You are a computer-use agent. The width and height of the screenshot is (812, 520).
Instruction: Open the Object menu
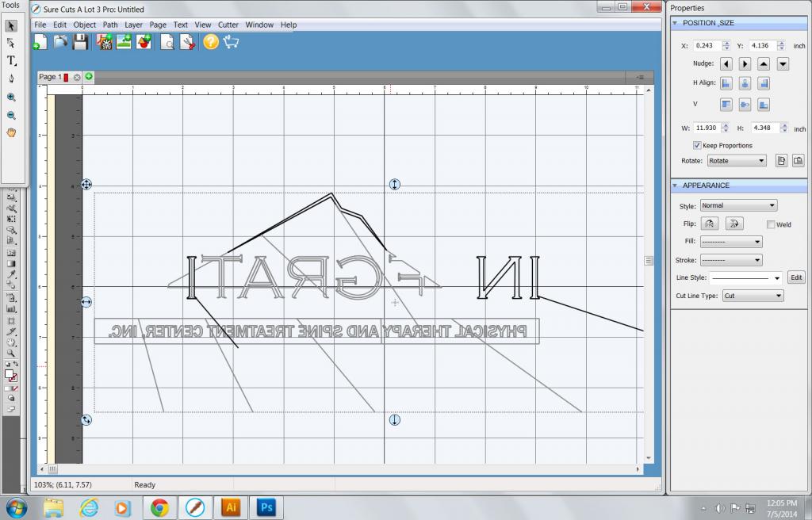pyautogui.click(x=84, y=25)
